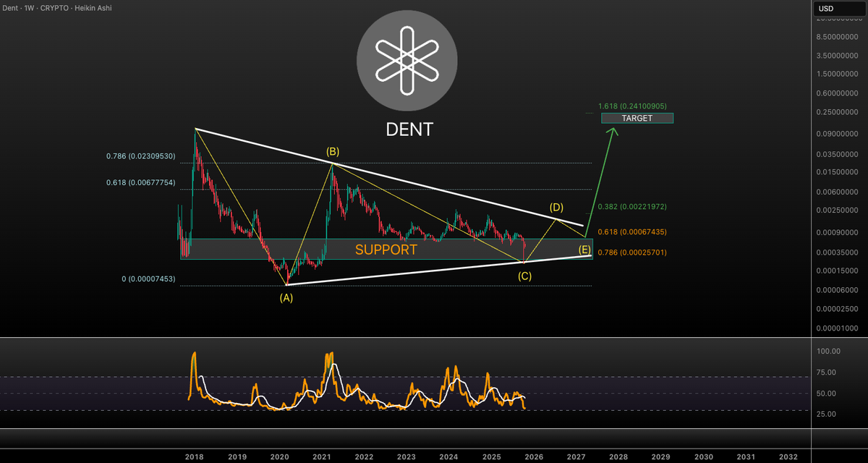Click the (B) wave label
Image resolution: width=868 pixels, height=463 pixels.
pos(333,153)
